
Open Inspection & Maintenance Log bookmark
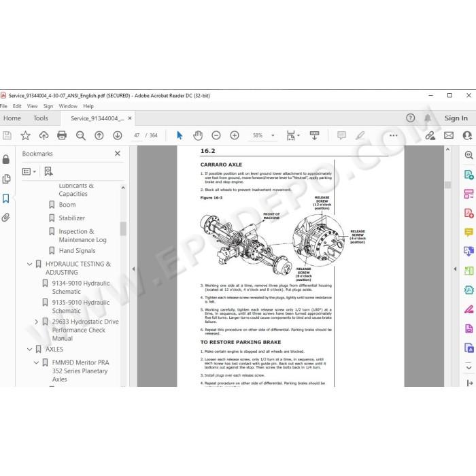82,235
